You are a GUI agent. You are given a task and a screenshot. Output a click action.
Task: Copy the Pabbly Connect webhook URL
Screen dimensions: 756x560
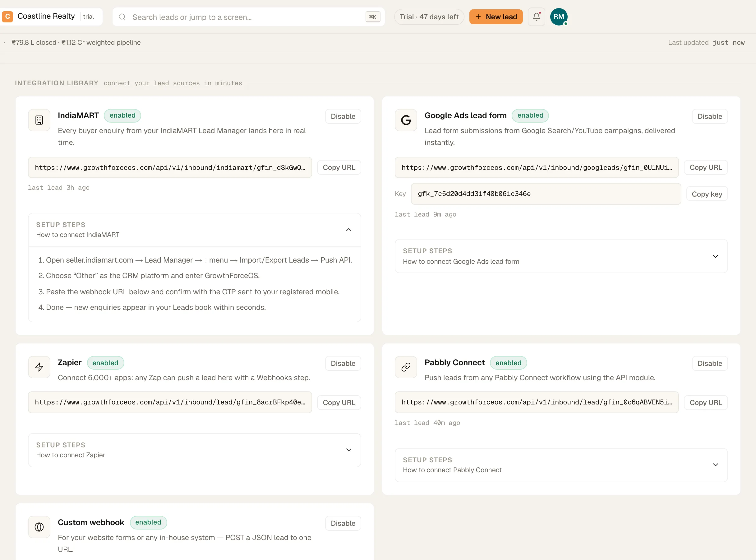tap(706, 402)
